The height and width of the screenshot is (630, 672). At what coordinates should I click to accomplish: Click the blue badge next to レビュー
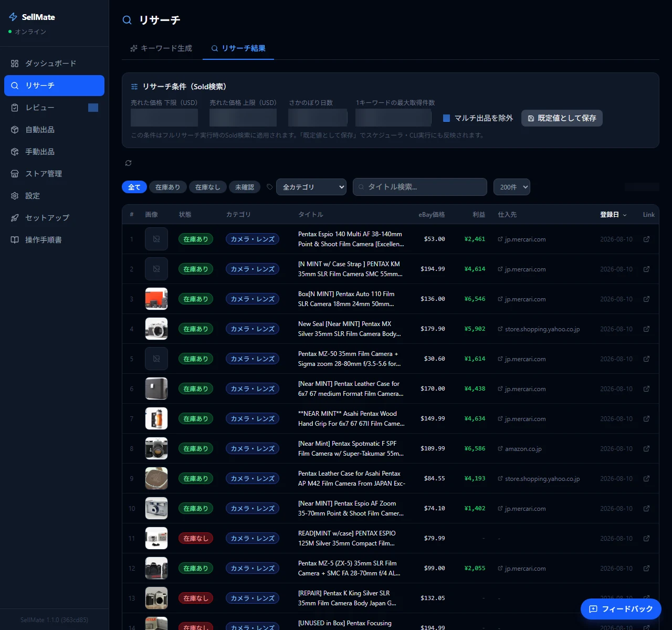coord(93,108)
